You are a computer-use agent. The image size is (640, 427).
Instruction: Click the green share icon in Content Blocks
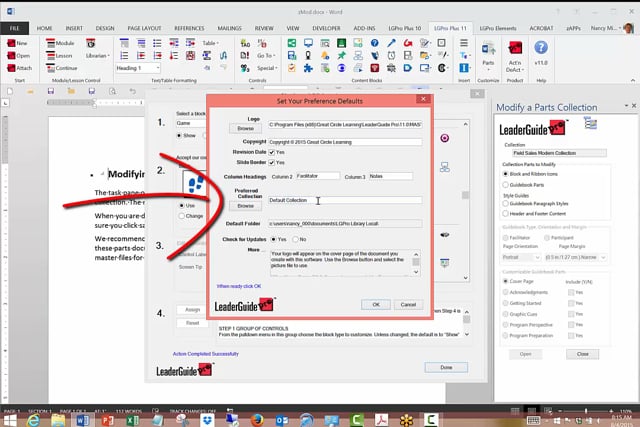tap(291, 43)
